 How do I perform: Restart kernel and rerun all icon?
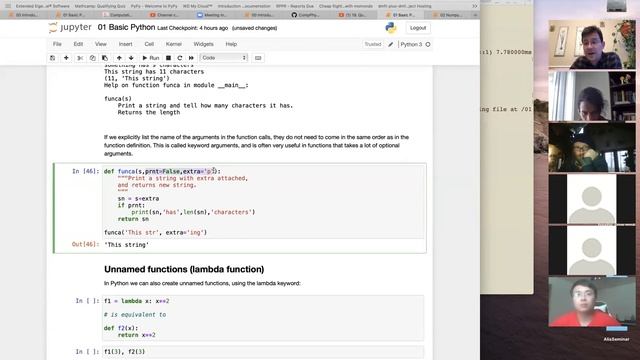(191, 58)
